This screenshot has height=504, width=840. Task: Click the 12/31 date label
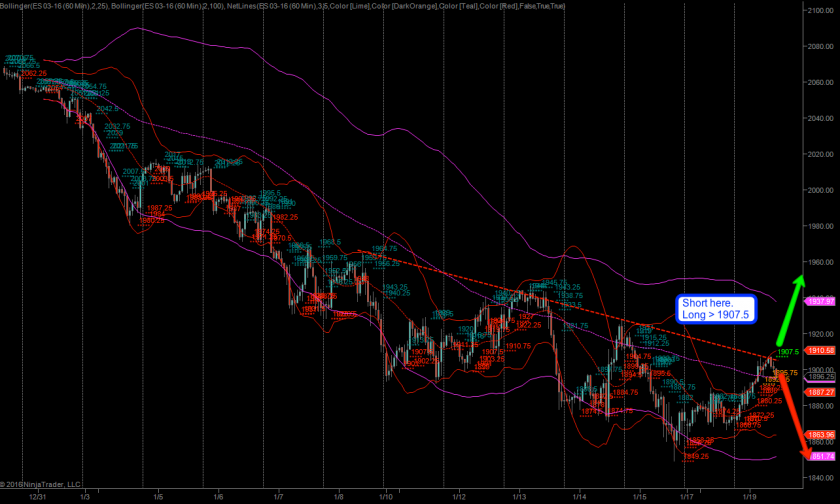38,497
